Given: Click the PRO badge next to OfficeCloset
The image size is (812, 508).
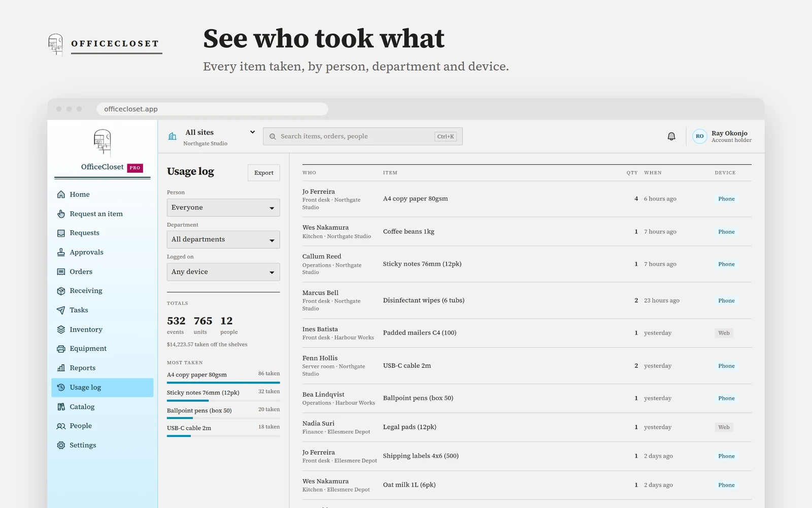Looking at the screenshot, I should (x=135, y=168).
